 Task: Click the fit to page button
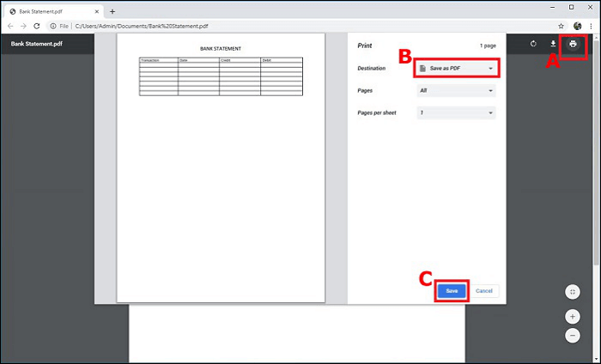point(573,292)
